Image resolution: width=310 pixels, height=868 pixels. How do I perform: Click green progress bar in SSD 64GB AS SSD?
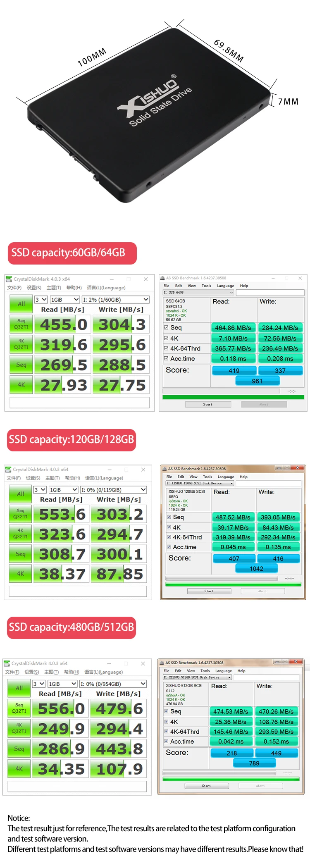pos(234,397)
